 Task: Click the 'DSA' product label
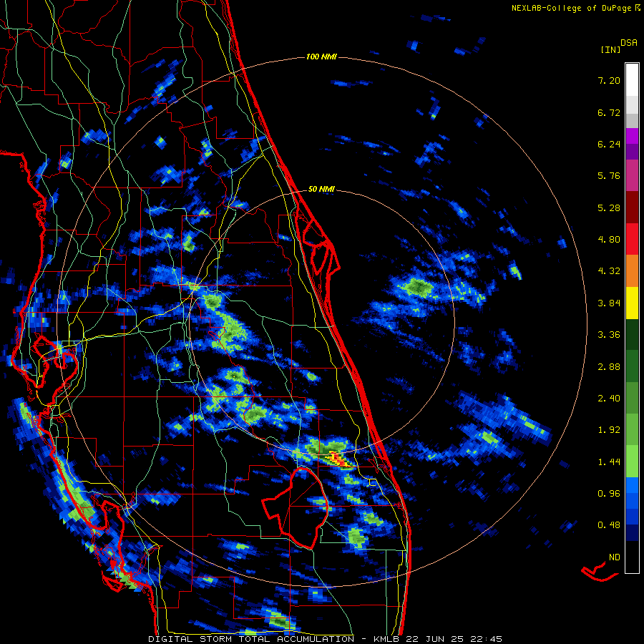pos(629,43)
